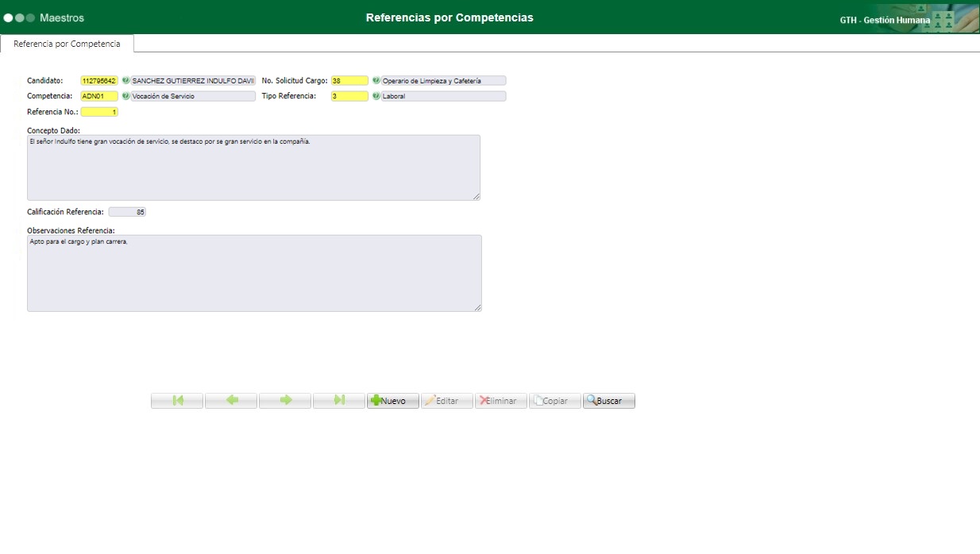Start a search with the Buscar button

coord(608,400)
